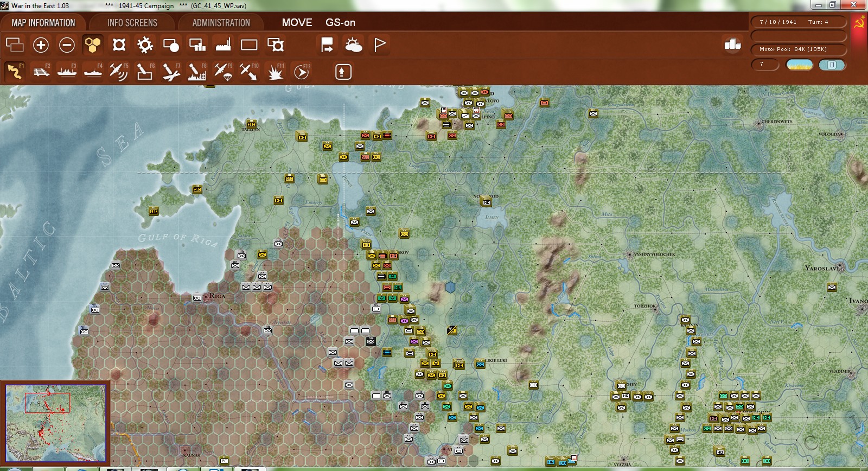Click the blue highlighted hex on map

pyautogui.click(x=450, y=287)
